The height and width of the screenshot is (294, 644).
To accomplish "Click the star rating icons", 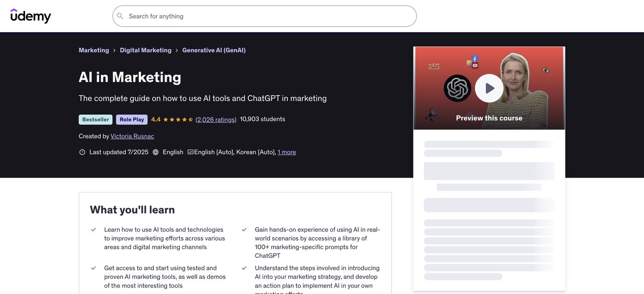I will click(x=178, y=119).
